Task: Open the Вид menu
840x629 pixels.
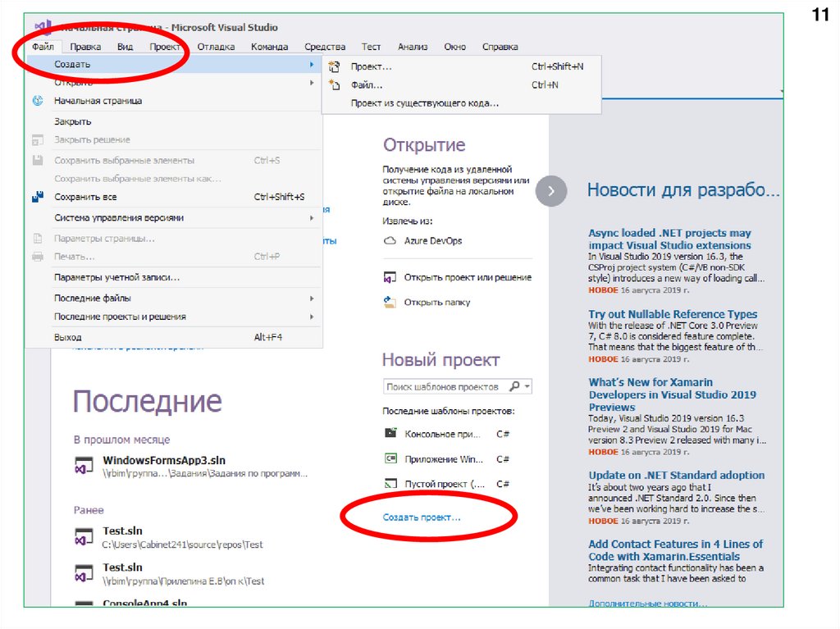Action: (125, 47)
